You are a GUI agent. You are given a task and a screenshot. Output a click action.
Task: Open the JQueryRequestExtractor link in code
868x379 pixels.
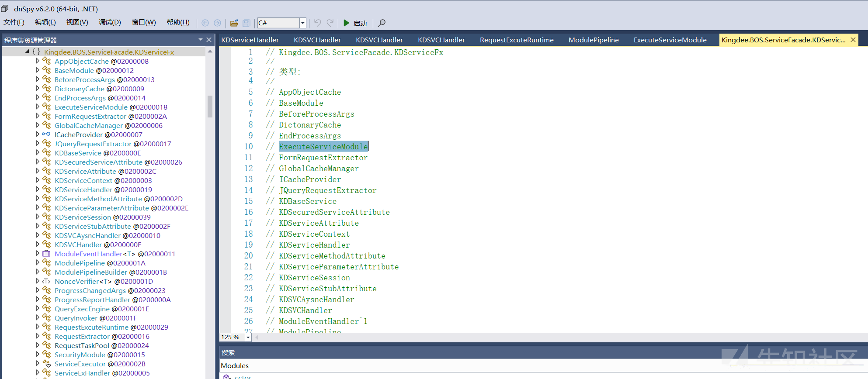pyautogui.click(x=327, y=190)
